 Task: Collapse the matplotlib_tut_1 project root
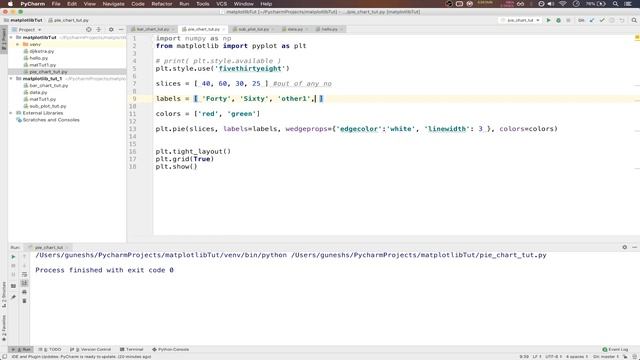point(11,78)
